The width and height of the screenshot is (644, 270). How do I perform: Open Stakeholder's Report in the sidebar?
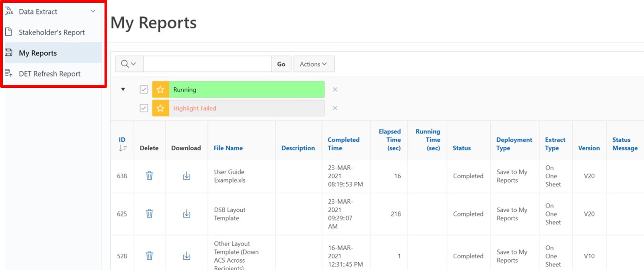[x=52, y=32]
